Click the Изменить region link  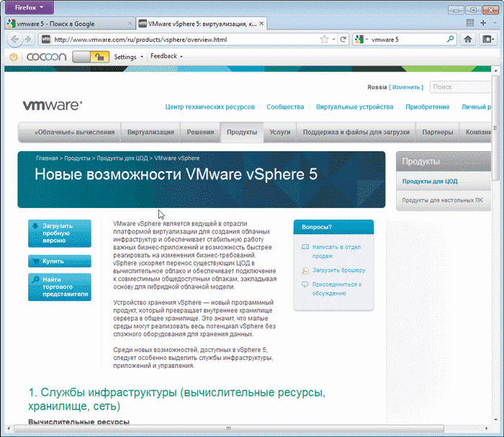tap(406, 87)
